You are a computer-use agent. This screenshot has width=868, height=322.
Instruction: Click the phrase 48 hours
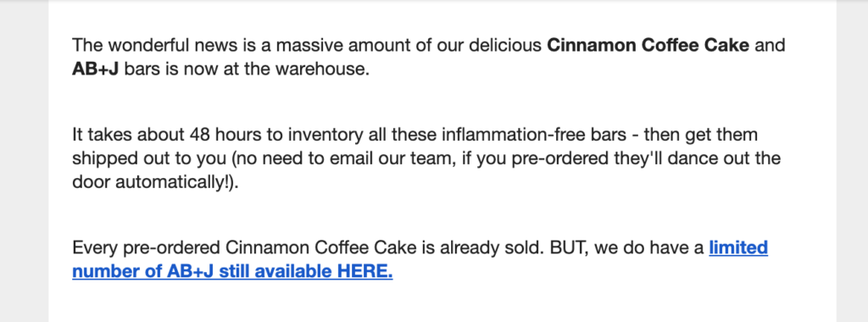[221, 135]
